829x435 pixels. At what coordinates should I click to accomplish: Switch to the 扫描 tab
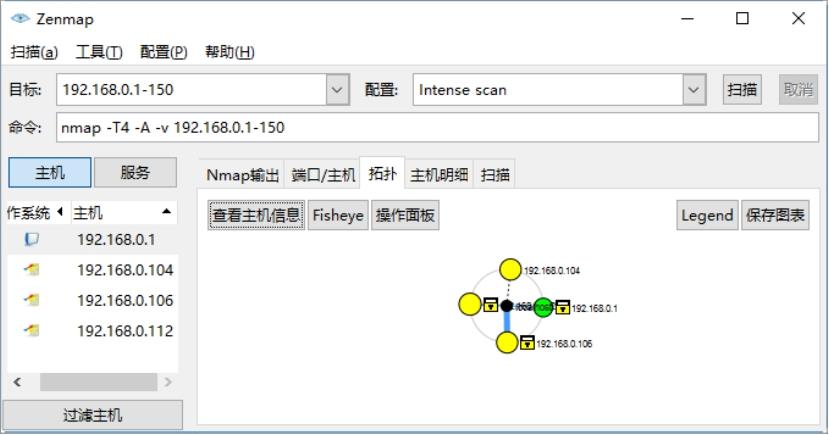pos(495,174)
